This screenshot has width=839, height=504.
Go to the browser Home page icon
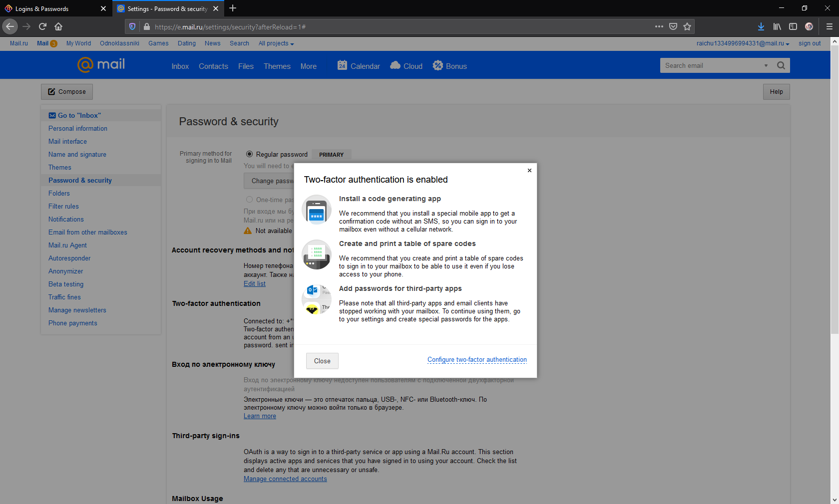tap(58, 26)
